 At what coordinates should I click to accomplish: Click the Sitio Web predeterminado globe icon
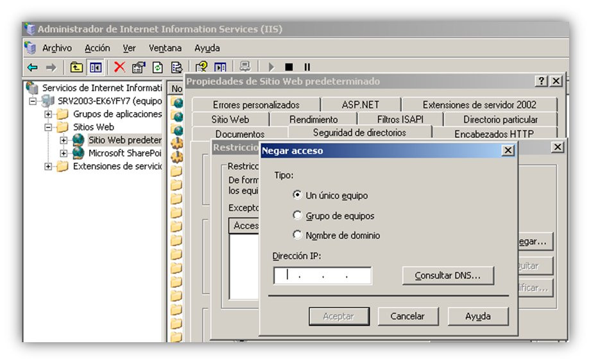[x=78, y=140]
